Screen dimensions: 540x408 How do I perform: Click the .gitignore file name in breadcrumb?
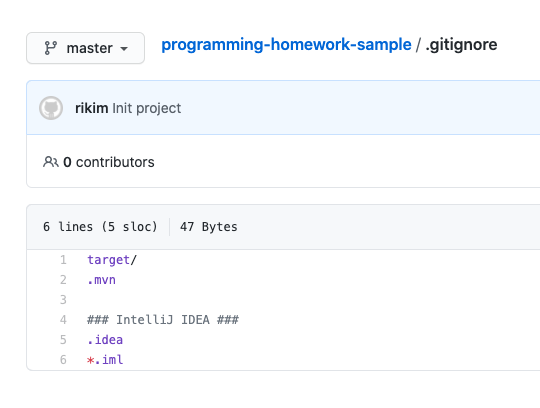click(461, 45)
